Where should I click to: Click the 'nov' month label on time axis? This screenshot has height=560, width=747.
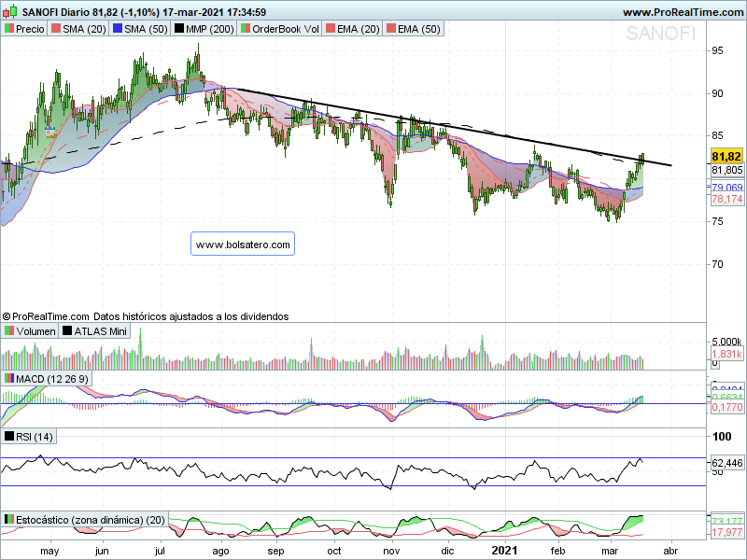click(391, 552)
